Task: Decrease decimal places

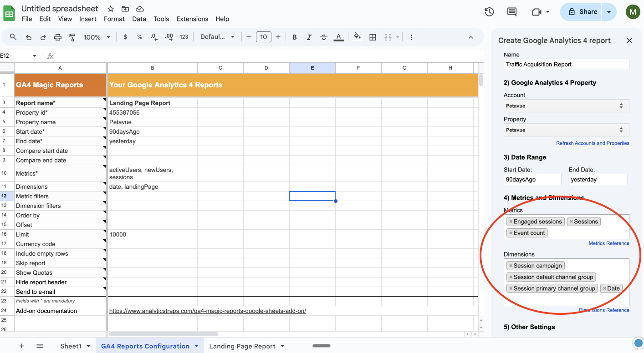Action: pos(154,37)
